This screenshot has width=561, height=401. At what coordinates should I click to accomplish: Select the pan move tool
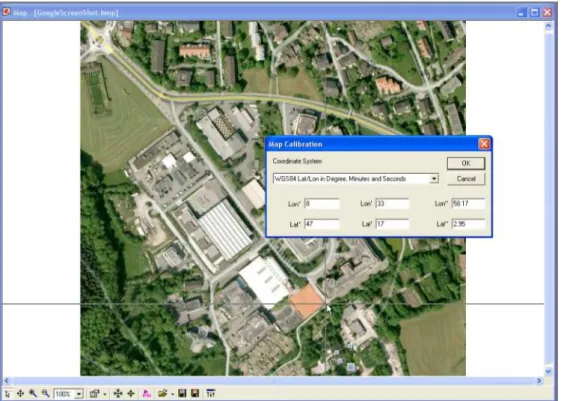(x=20, y=393)
